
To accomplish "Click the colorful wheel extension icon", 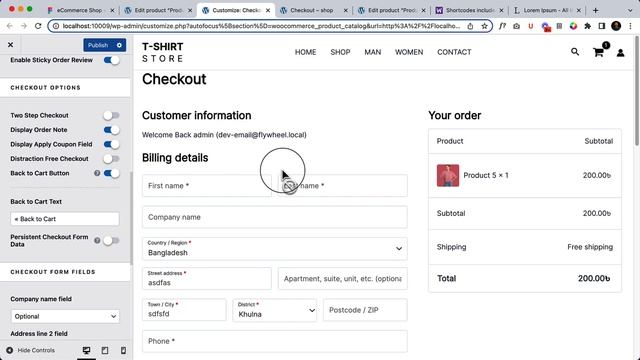I will 573,26.
